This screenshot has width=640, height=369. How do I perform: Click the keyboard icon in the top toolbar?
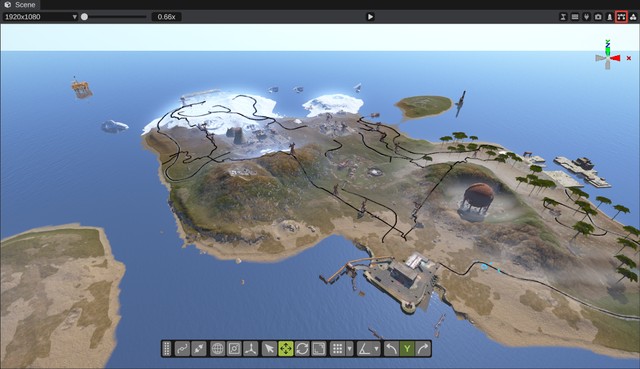575,17
